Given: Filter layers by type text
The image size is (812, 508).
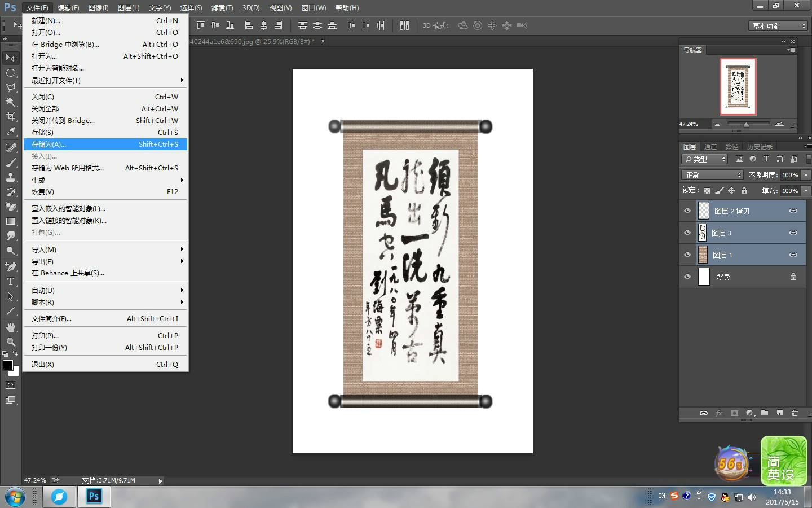Looking at the screenshot, I should click(x=766, y=159).
